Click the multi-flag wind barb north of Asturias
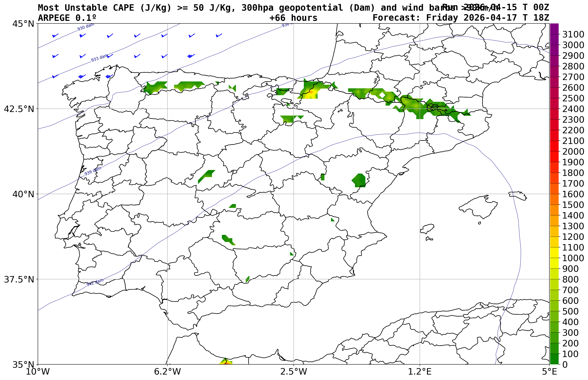Viewport: 588px width, 380px height. click(191, 56)
